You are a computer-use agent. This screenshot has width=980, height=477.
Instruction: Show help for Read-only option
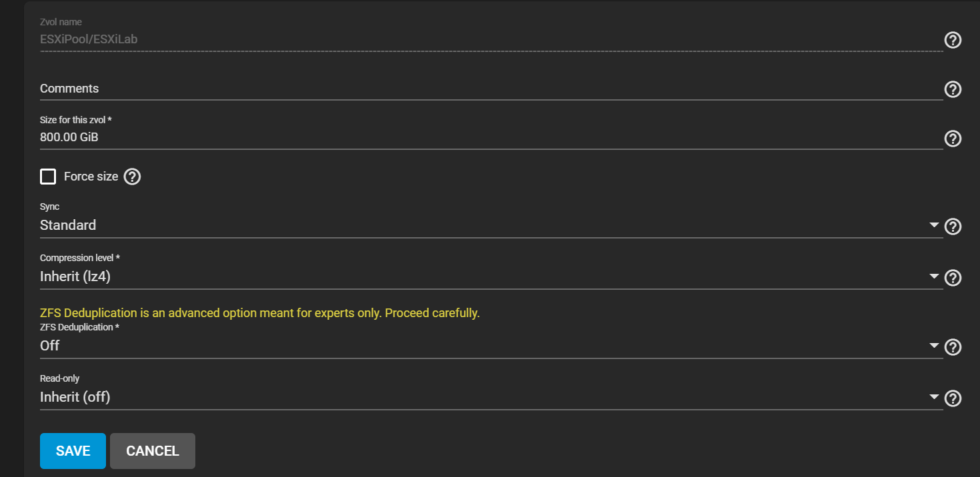(x=953, y=398)
